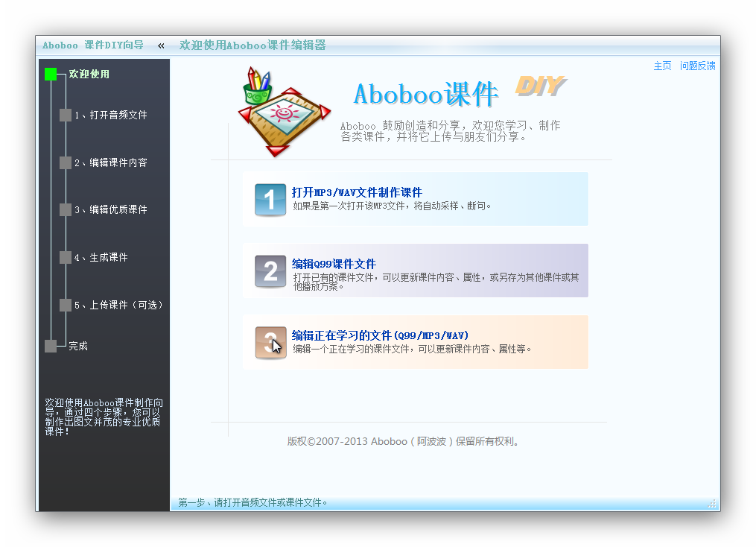
Task: Click the orange DIY badge graphic
Action: 541,86
